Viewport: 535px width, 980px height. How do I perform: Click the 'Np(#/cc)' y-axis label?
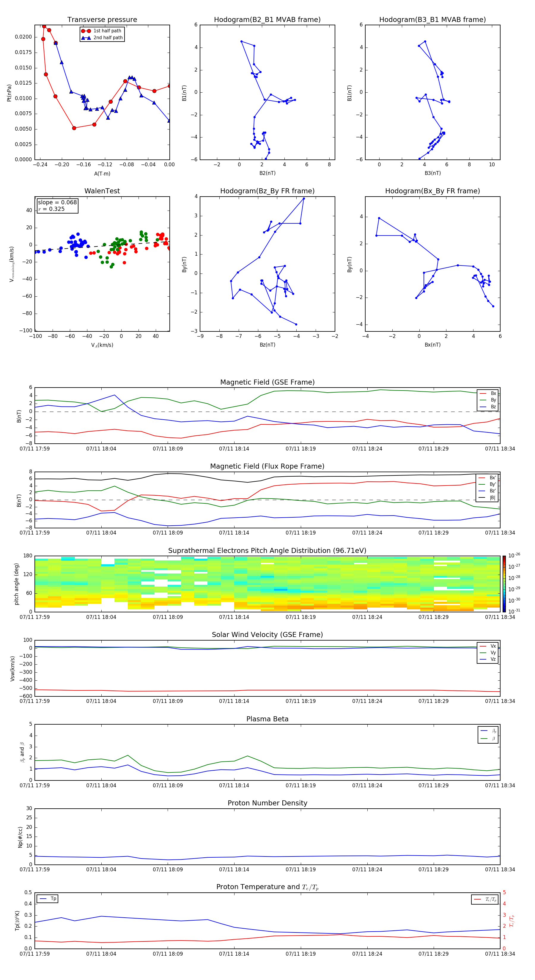pyautogui.click(x=20, y=837)
